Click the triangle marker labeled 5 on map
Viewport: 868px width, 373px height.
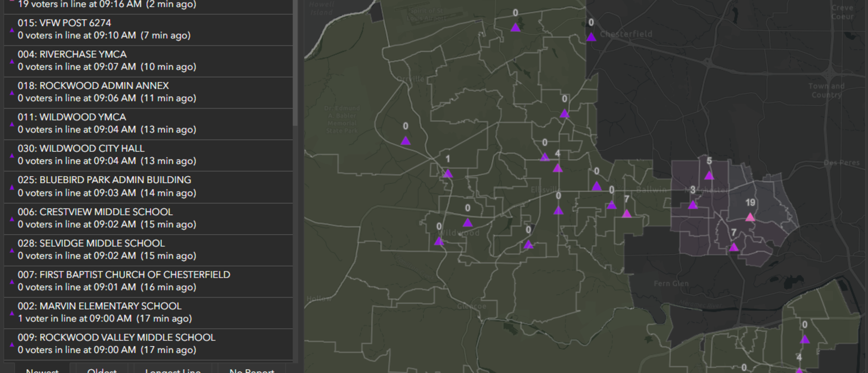[709, 175]
